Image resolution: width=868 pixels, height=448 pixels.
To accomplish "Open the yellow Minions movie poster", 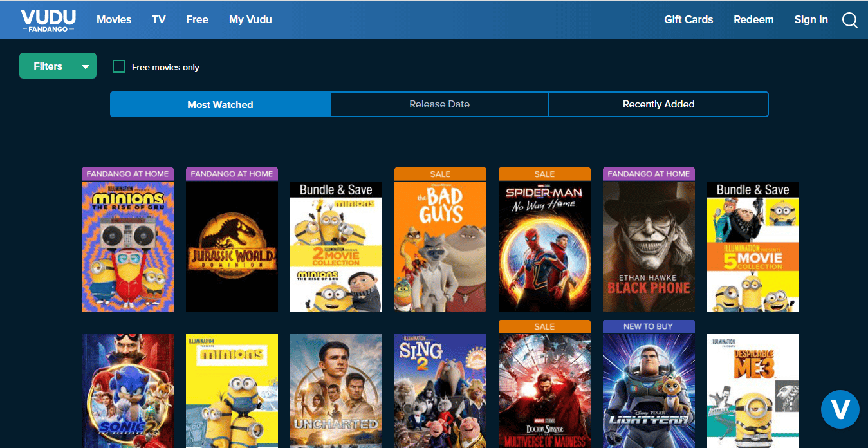I will click(x=232, y=391).
